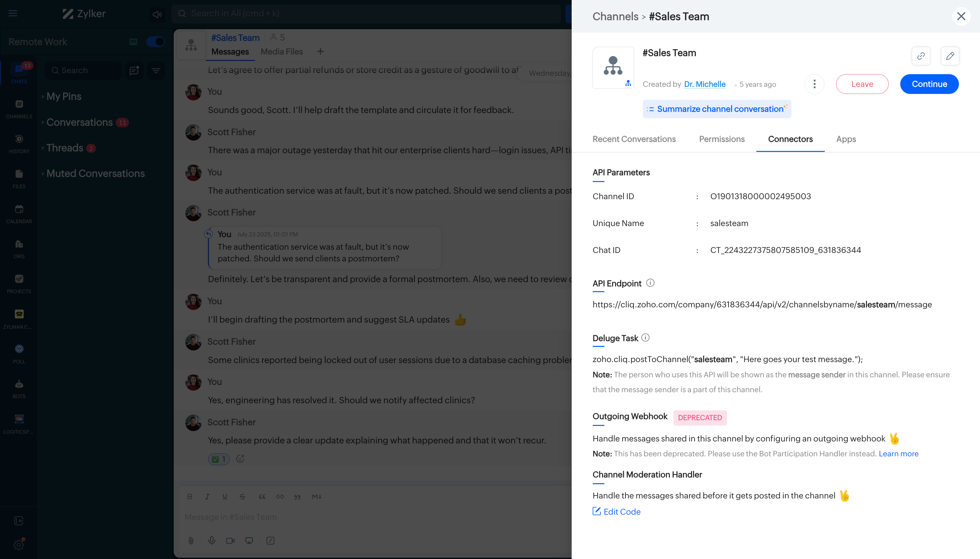Click the Deluge Task info icon
This screenshot has height=559, width=980.
click(x=646, y=337)
